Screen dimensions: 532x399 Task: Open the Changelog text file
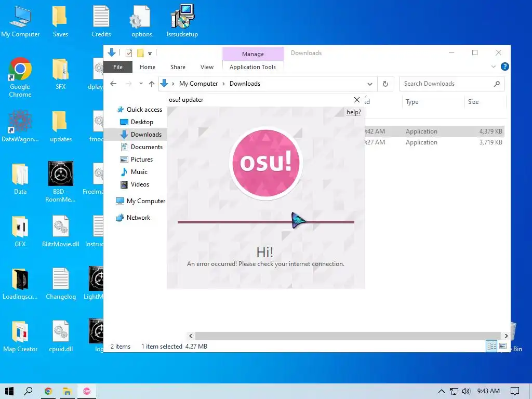tap(60, 284)
